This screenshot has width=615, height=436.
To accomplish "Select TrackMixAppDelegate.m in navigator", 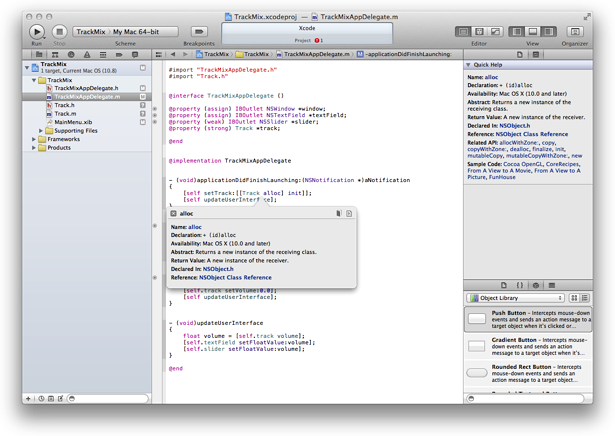I will coord(86,97).
